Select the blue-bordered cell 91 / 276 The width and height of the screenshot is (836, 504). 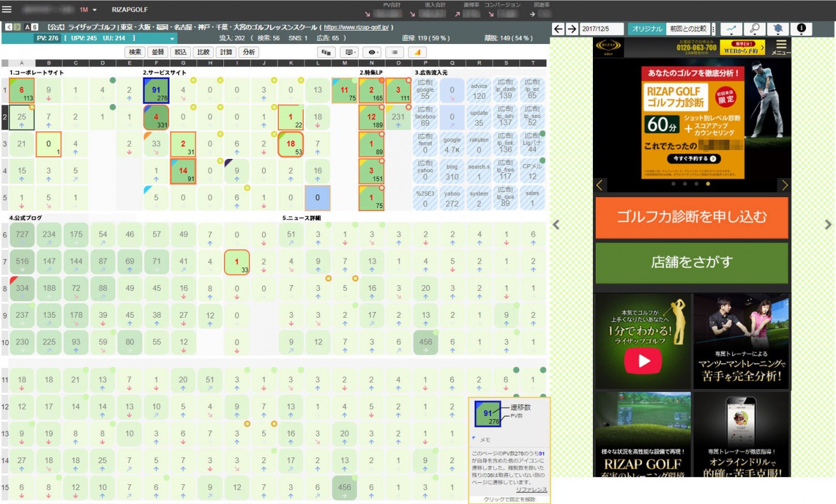(x=156, y=91)
